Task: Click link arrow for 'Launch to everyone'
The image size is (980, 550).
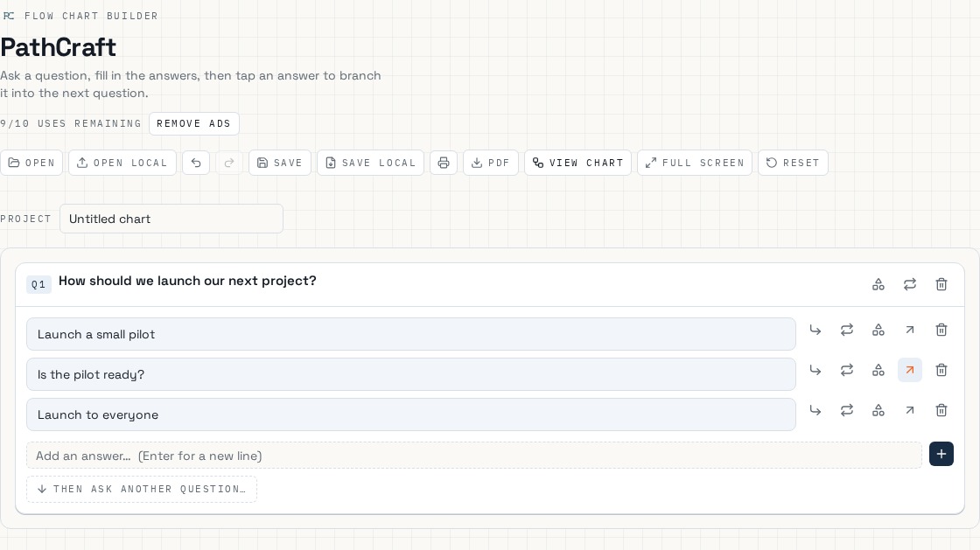Action: tap(909, 410)
